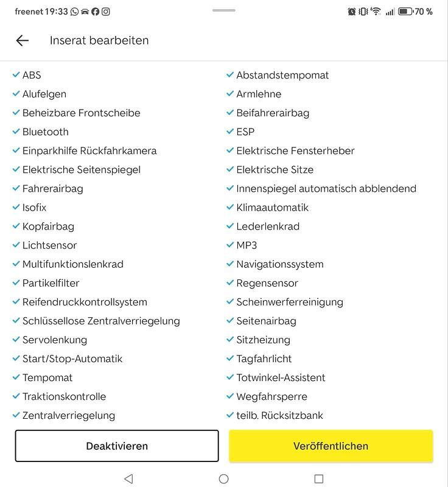This screenshot has height=487, width=448.
Task: Click the Deaktivieren button
Action: pos(117,446)
